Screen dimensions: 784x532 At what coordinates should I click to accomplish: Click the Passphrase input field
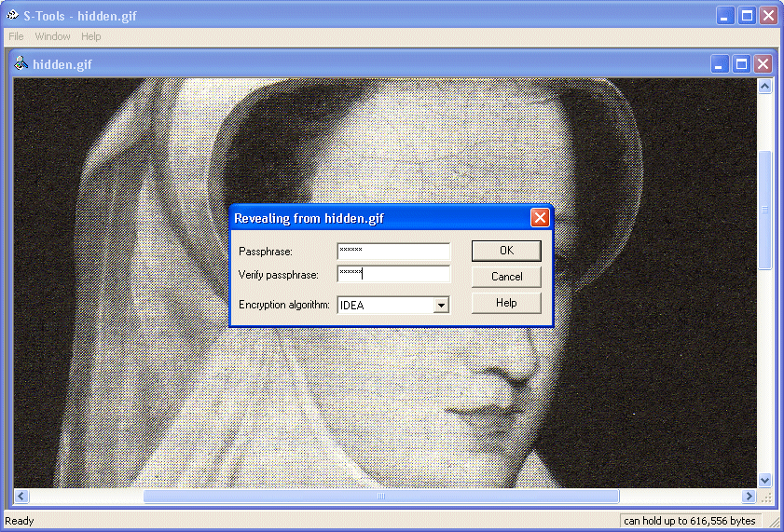pos(393,251)
